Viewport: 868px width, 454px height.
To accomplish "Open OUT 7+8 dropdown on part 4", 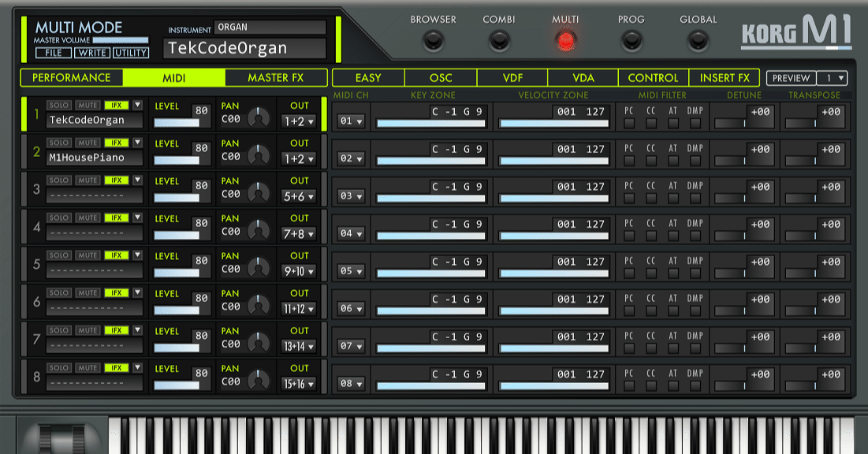I will point(299,234).
